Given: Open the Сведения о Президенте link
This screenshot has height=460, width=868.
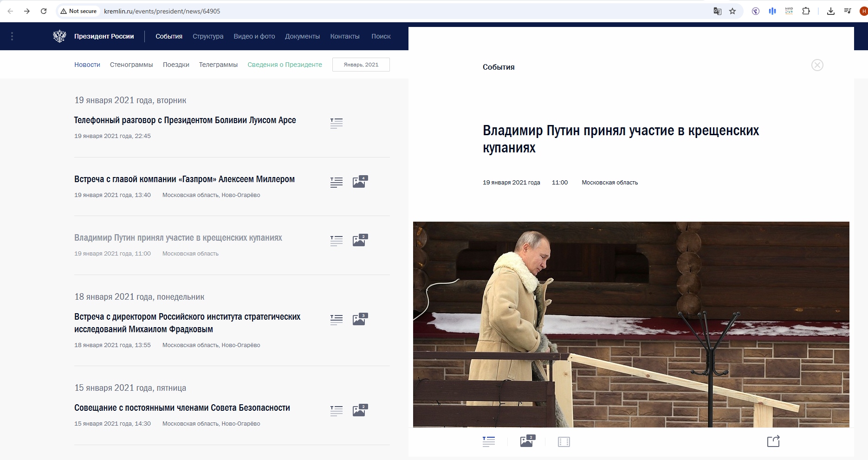Looking at the screenshot, I should coord(285,65).
